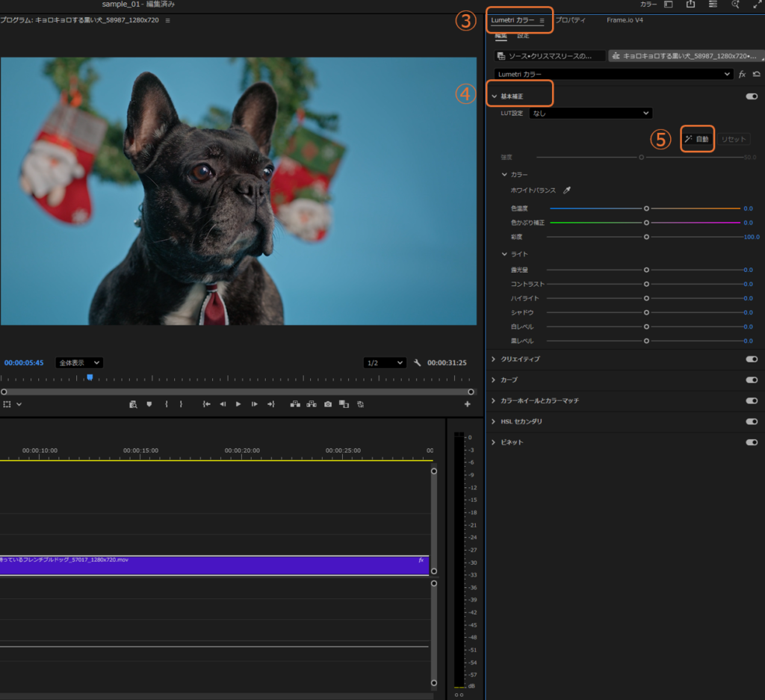Click the 色温度 slider handle
The width and height of the screenshot is (765, 700).
click(x=646, y=208)
